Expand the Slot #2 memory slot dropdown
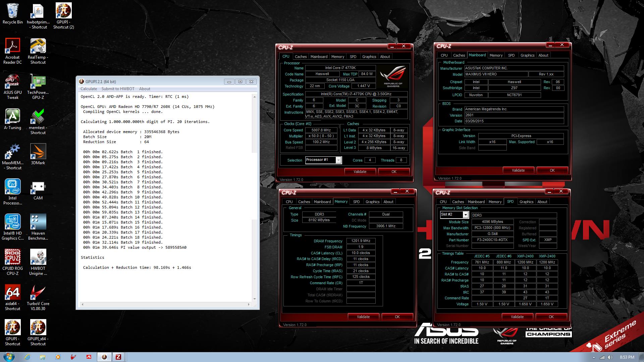This screenshot has height=362, width=644. point(465,215)
